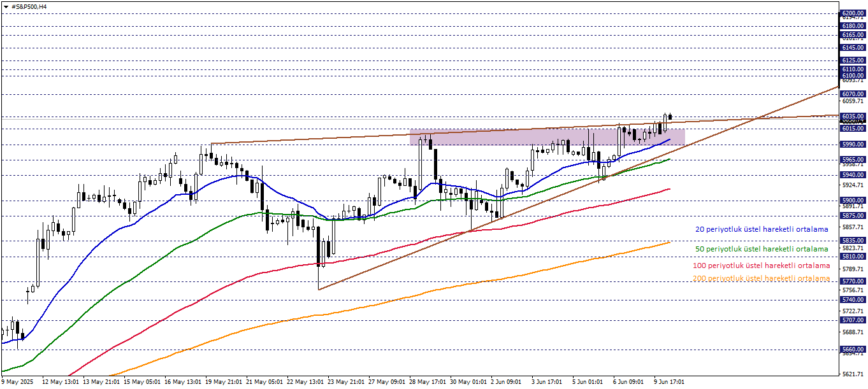Image resolution: width=868 pixels, height=389 pixels.
Task: Select the 6100.00 price level label
Action: coord(852,75)
